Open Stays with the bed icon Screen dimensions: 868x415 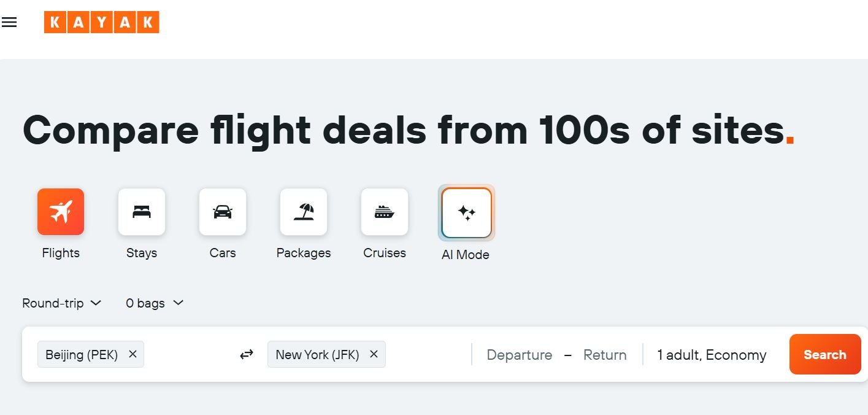142,212
